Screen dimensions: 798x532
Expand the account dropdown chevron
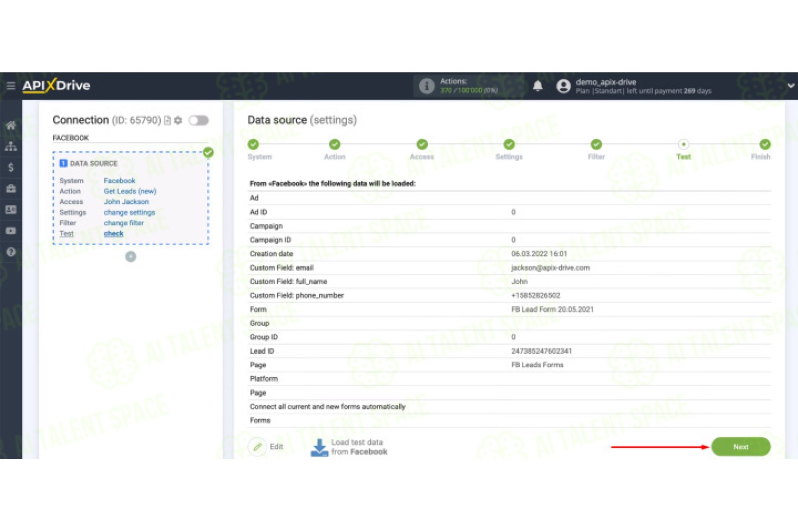tap(791, 86)
